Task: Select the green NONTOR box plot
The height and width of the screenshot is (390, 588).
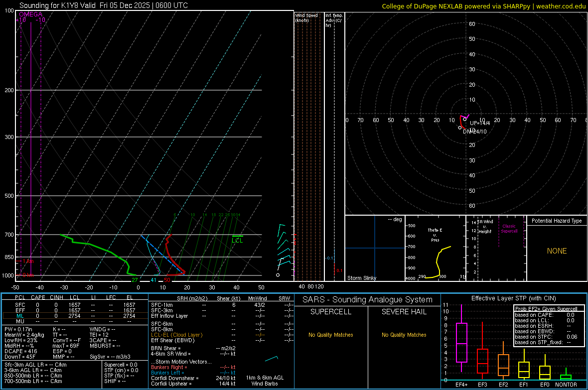Action: pos(566,377)
